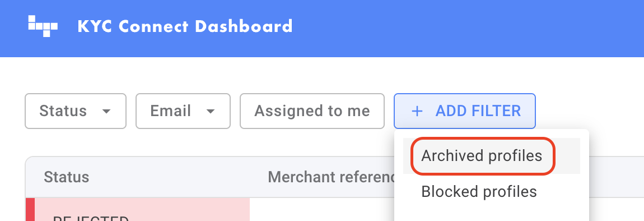Open the REJECTED profile row
Screen dimensions: 644x221
tap(209, 209)
